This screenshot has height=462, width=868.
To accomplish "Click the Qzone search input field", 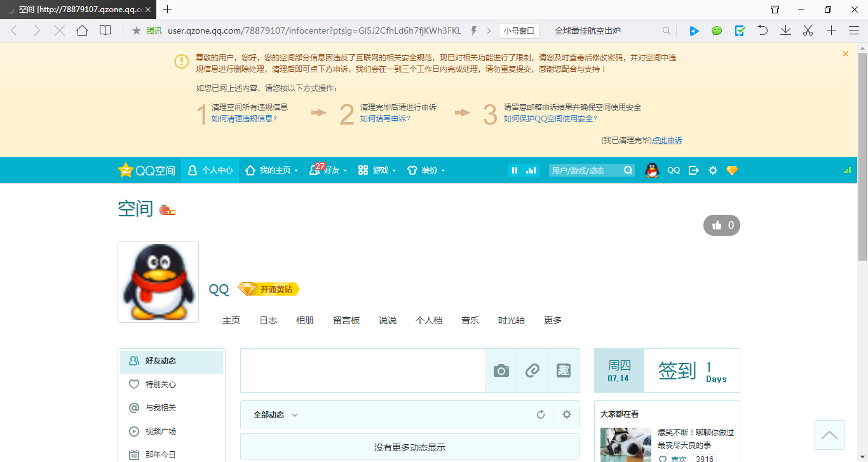I will 585,170.
